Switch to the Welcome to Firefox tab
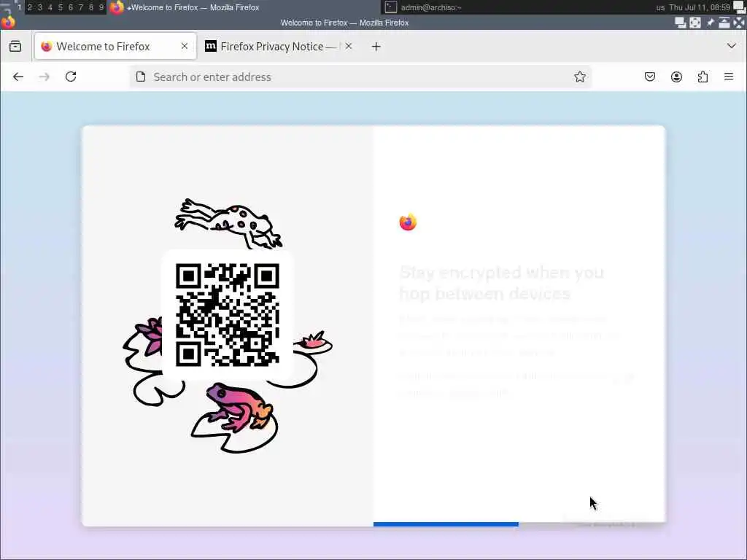 point(115,46)
